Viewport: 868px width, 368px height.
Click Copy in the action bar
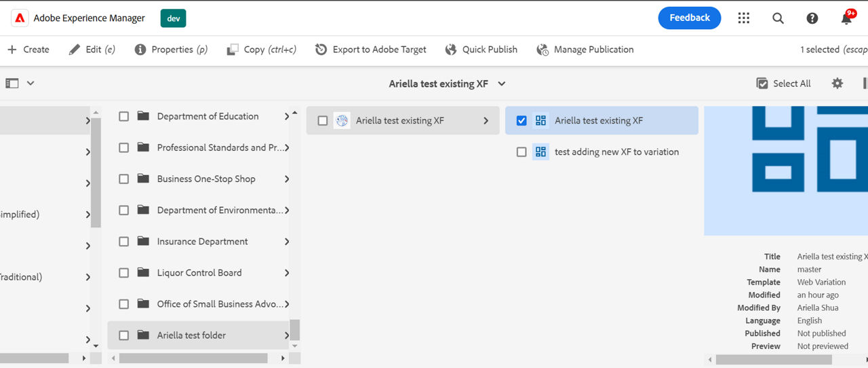262,50
